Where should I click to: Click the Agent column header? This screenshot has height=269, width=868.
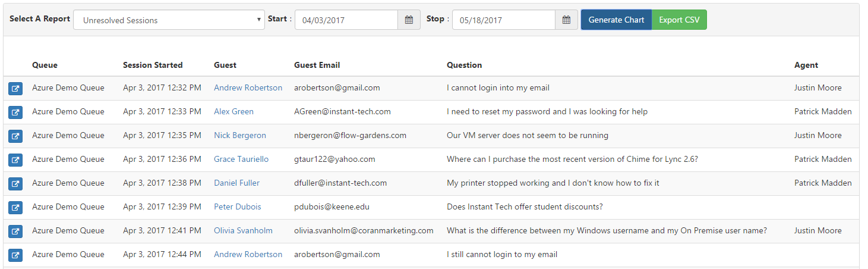(x=806, y=65)
